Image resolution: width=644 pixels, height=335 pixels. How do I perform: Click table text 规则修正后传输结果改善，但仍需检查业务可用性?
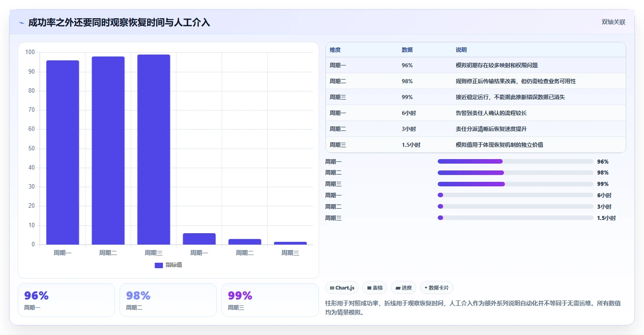pos(516,81)
